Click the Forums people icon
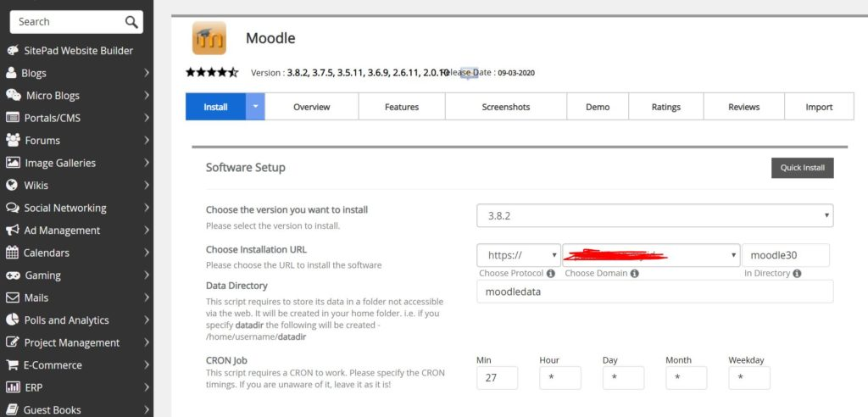Screen dimensions: 868x417 click(x=13, y=140)
